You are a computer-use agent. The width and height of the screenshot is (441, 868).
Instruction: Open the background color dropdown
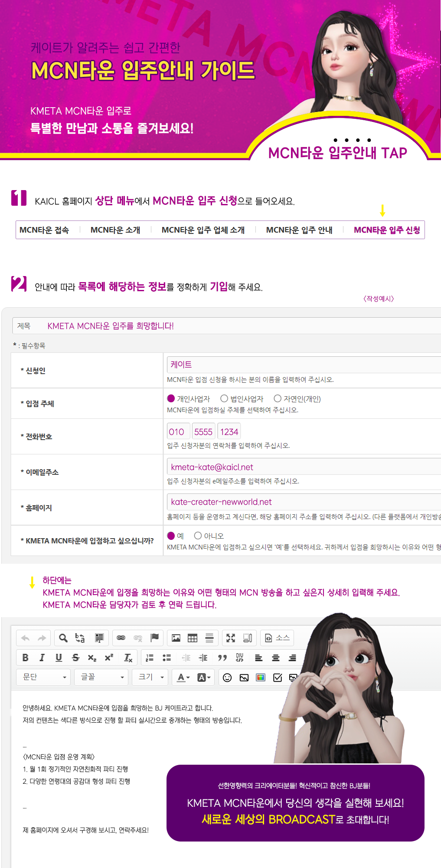(x=204, y=677)
